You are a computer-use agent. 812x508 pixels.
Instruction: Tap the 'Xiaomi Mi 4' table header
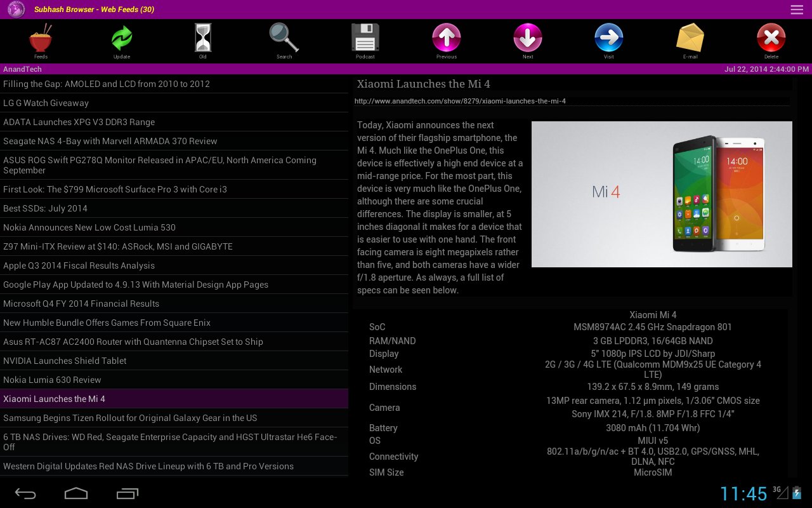[x=653, y=315]
